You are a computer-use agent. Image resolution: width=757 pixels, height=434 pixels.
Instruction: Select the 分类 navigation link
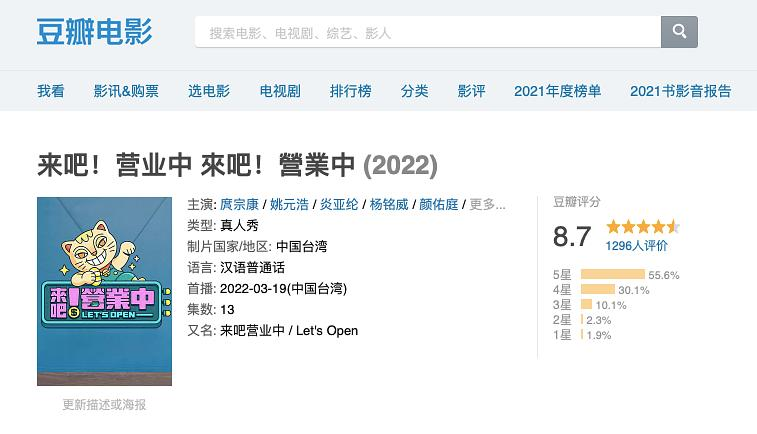click(x=414, y=91)
